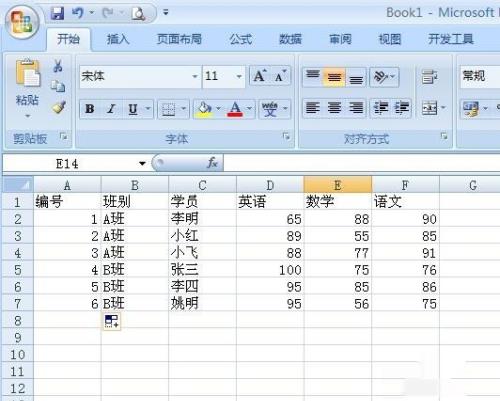
Task: Increase font size with larger A
Action: point(260,76)
